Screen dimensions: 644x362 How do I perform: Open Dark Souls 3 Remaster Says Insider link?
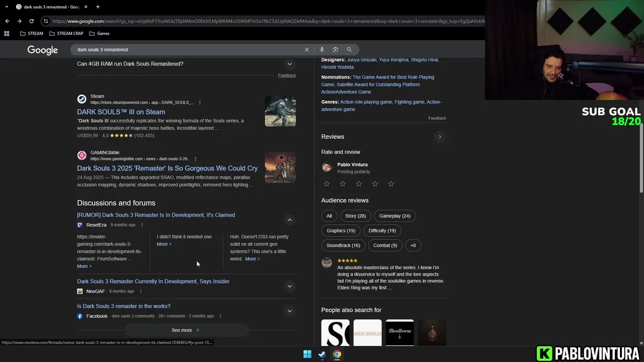point(153,282)
